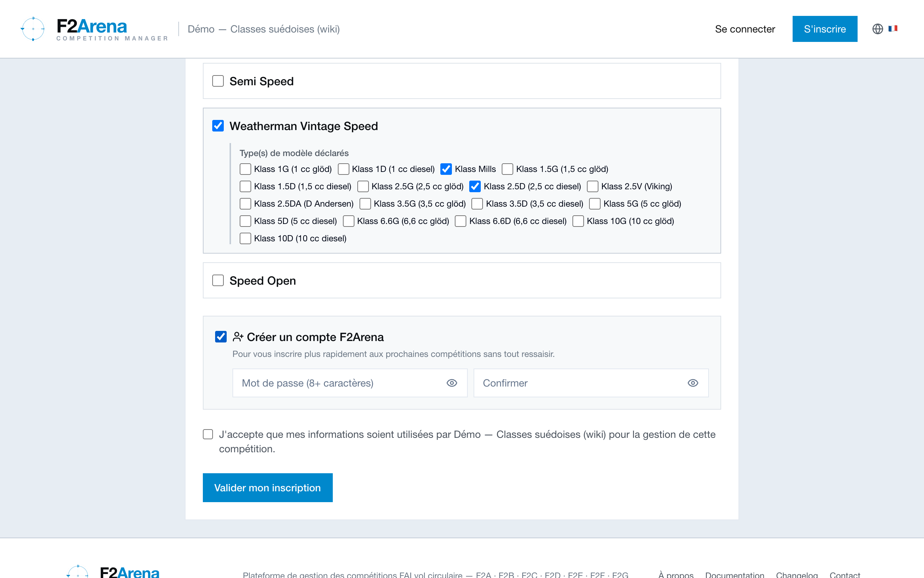Submit with Valider mon inscription

pos(268,488)
